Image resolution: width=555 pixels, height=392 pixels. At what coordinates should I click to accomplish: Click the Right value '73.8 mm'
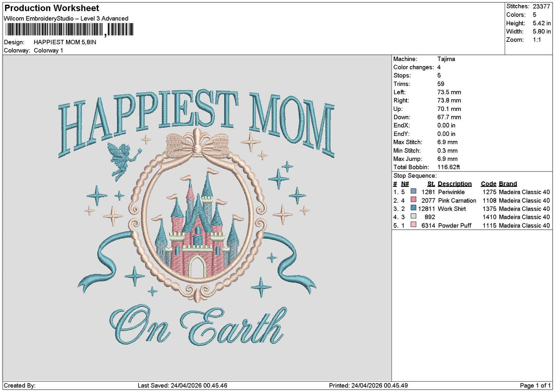coord(449,101)
